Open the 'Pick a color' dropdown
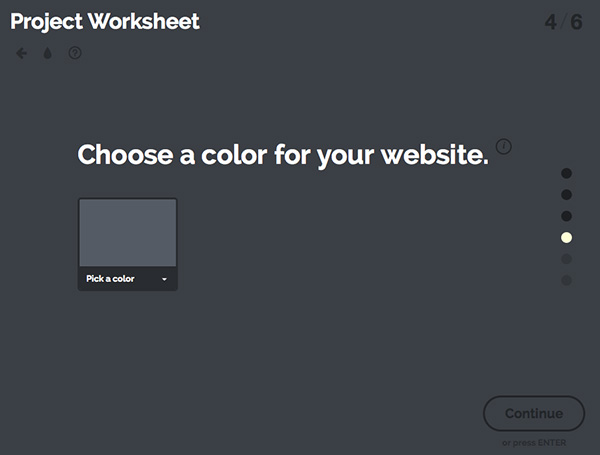This screenshot has width=600, height=455. (127, 279)
